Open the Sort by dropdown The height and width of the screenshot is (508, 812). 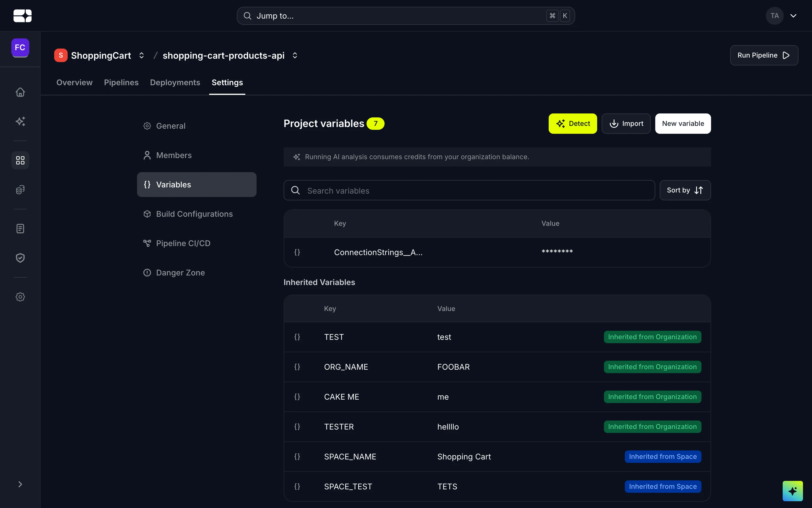pyautogui.click(x=685, y=190)
